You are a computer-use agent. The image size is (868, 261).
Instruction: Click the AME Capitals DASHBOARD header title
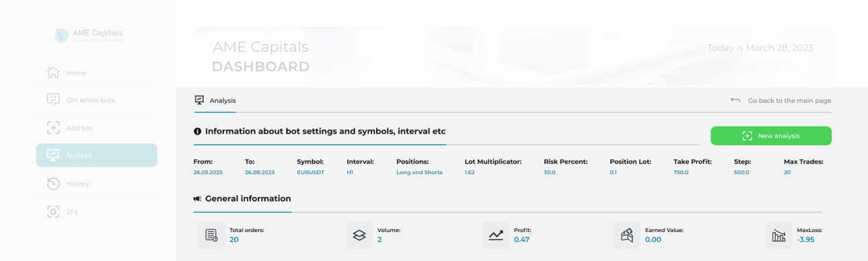[x=261, y=57]
